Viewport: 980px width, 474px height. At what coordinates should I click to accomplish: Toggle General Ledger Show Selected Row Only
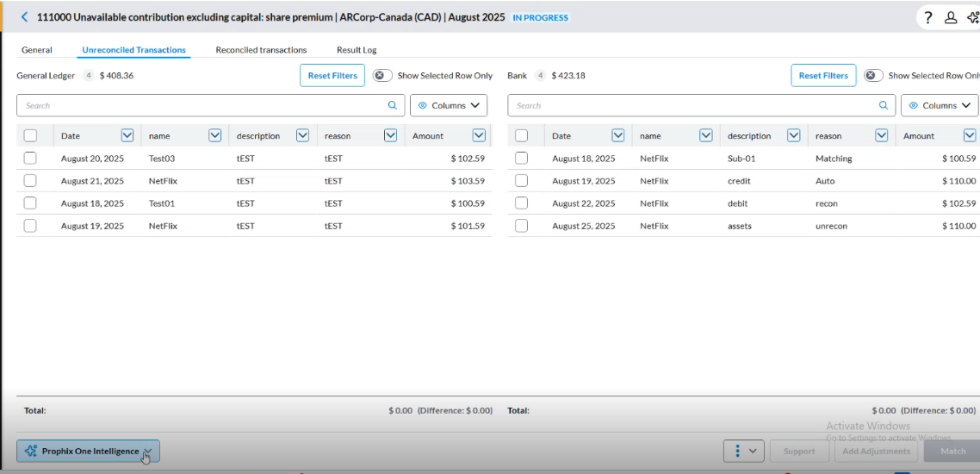[382, 76]
